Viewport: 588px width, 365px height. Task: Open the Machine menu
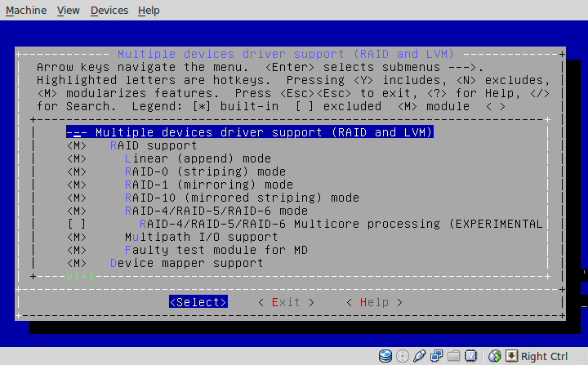(26, 10)
